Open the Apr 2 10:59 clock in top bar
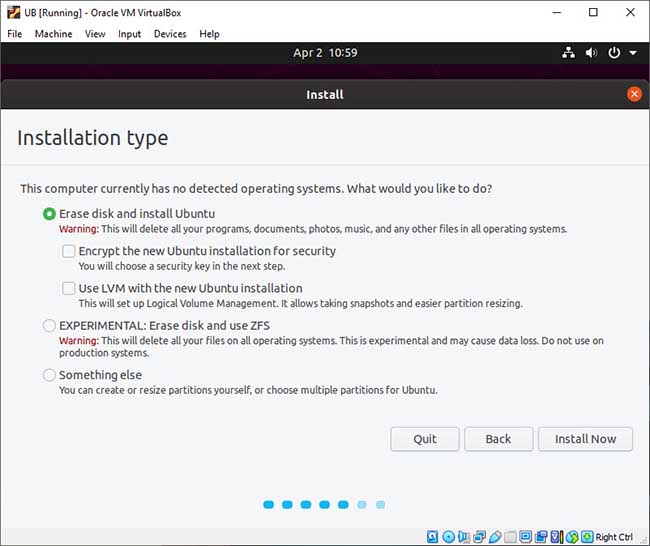The width and height of the screenshot is (650, 546). point(325,53)
